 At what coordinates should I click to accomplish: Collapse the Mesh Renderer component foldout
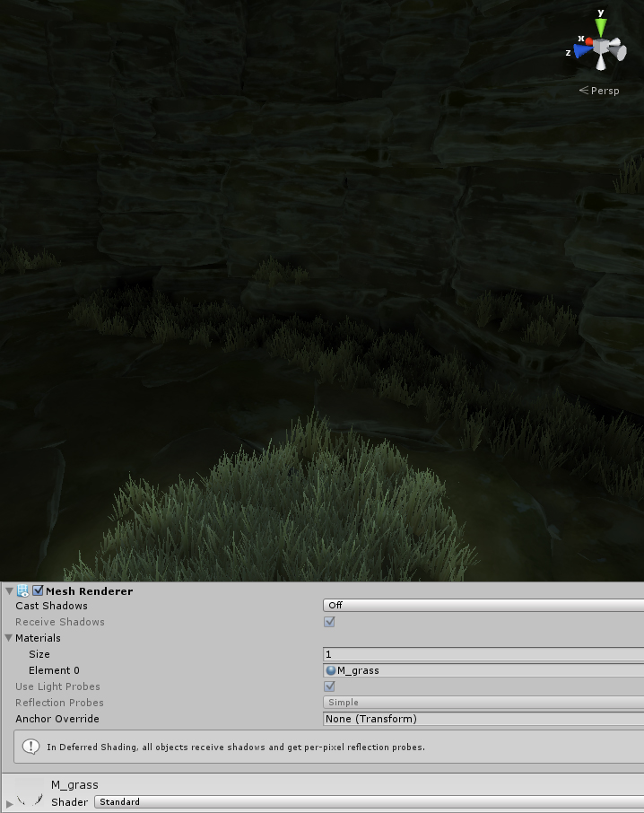[x=9, y=591]
